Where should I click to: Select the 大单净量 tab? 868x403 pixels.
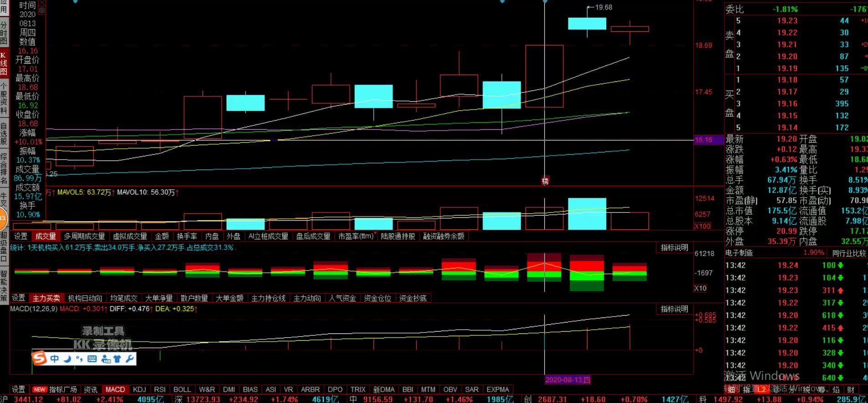click(x=159, y=298)
